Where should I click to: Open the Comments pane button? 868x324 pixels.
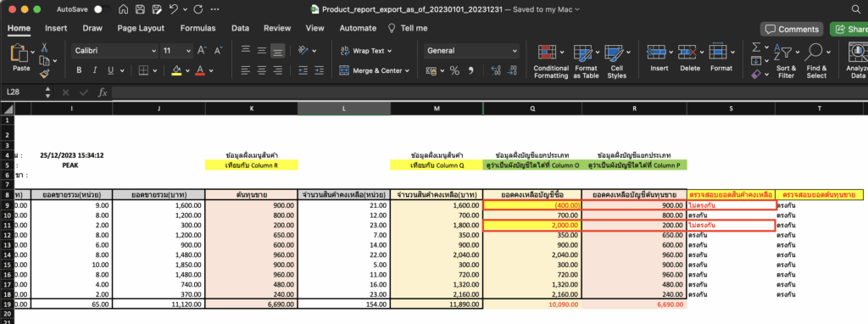pos(791,30)
